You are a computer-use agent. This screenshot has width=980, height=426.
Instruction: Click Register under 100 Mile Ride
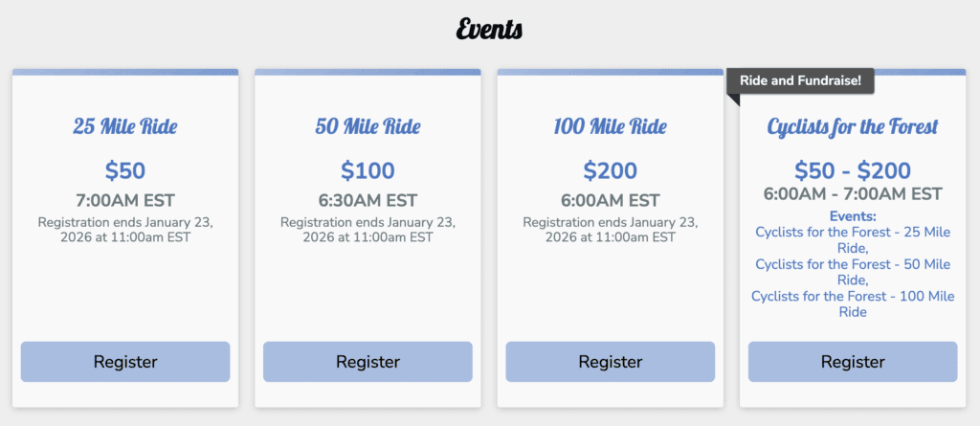610,362
